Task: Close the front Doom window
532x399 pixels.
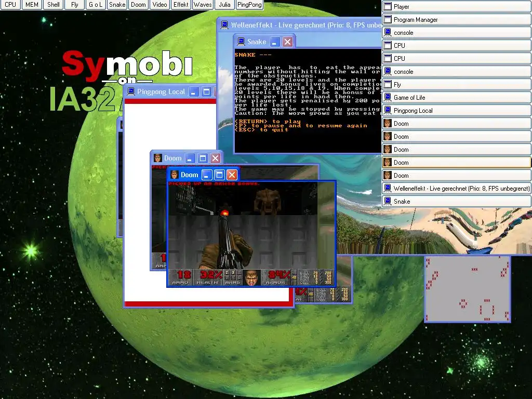Action: click(x=232, y=175)
